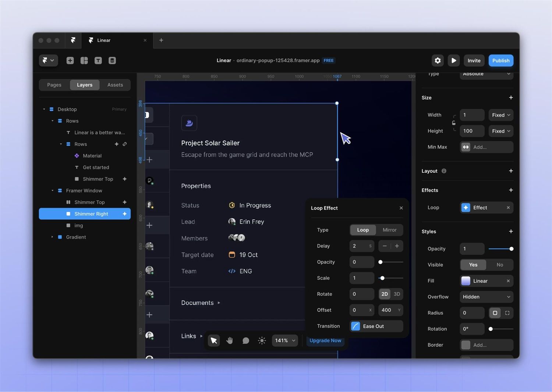Select the hand pan tool

[x=230, y=340]
